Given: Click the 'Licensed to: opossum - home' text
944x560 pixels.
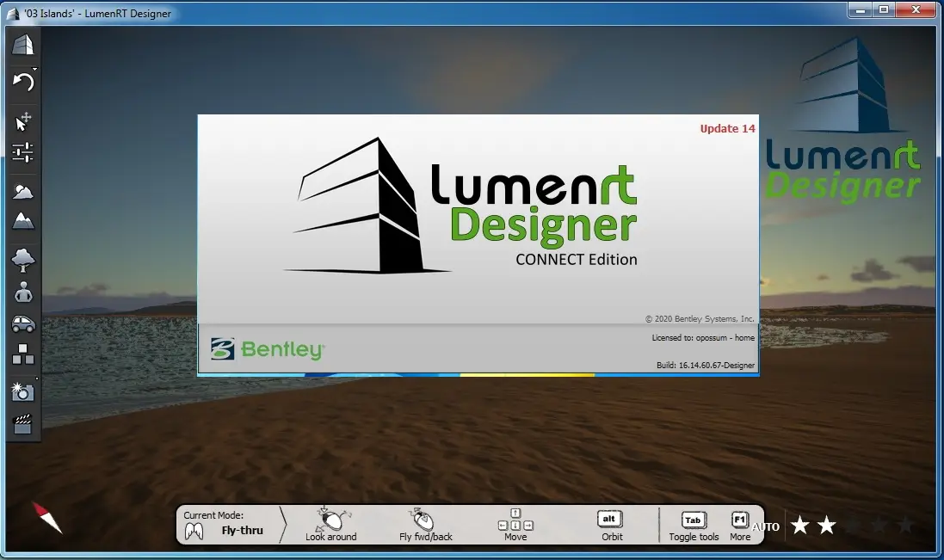Looking at the screenshot, I should coord(703,338).
